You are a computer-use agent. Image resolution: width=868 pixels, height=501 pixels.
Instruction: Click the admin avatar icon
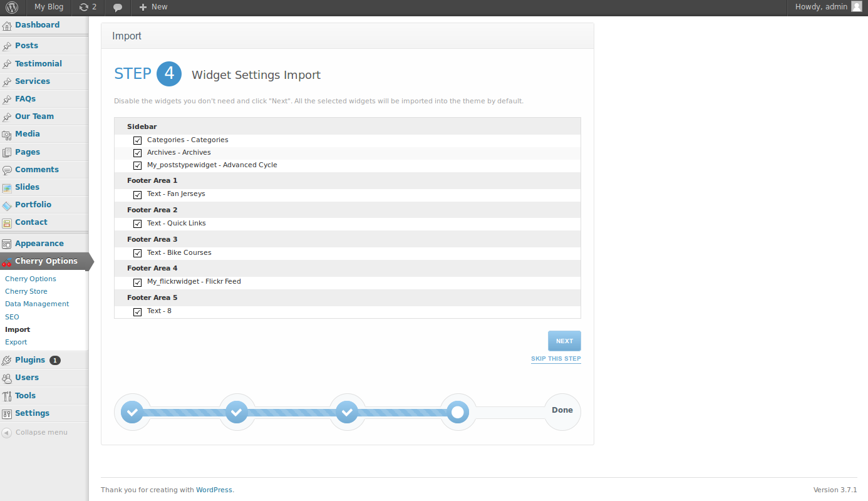[x=857, y=7]
